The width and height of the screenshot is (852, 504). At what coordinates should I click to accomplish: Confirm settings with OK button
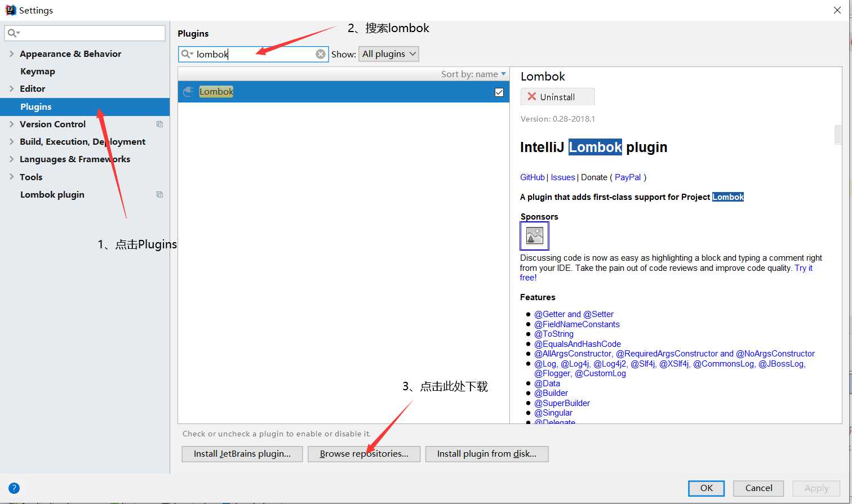click(707, 488)
